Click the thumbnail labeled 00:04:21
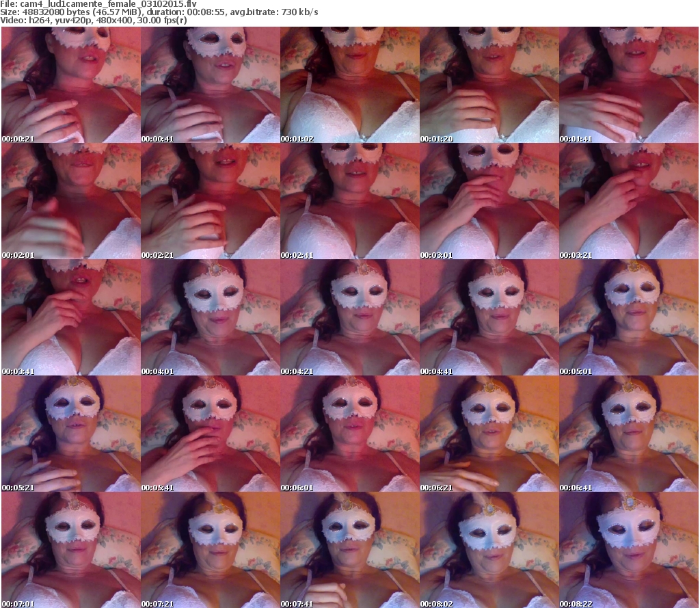The width and height of the screenshot is (700, 608). [349, 317]
